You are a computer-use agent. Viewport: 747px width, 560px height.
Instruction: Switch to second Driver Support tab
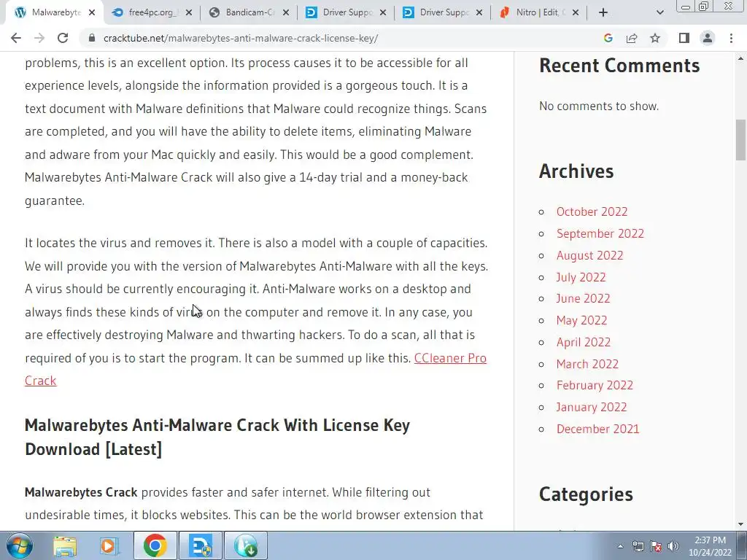(444, 13)
